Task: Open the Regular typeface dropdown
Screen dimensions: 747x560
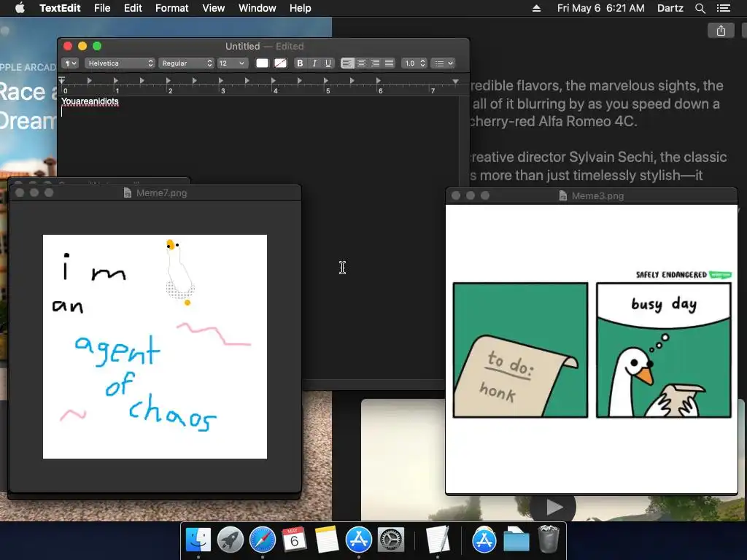Action: coord(186,63)
